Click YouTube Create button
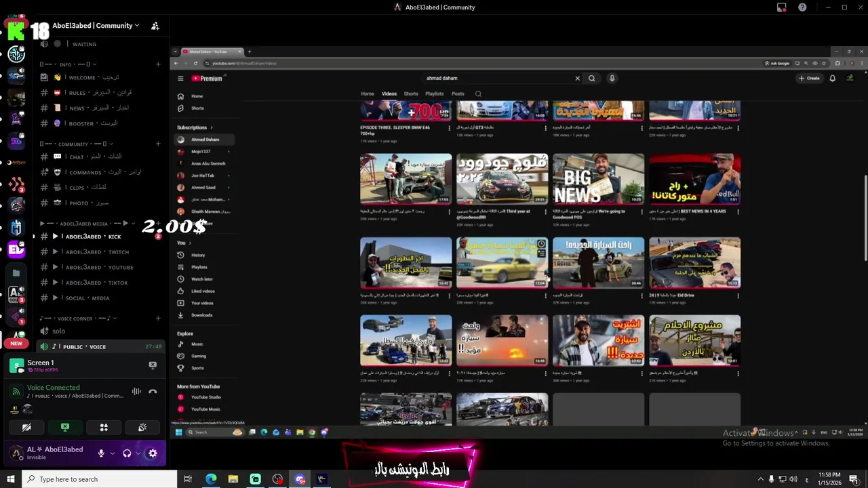Screen dimensions: 868x488 (809, 78)
